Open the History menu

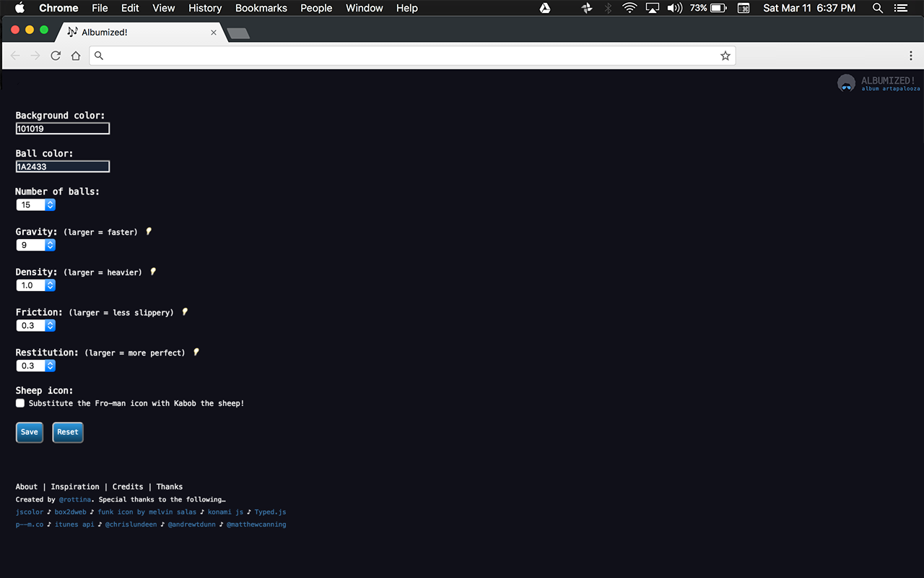click(205, 8)
